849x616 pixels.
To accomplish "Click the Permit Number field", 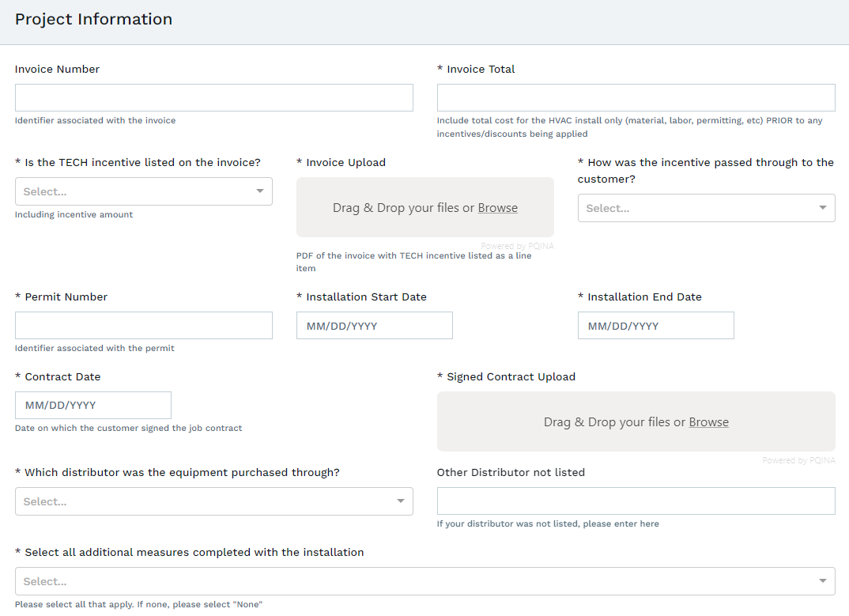I will coord(143,325).
